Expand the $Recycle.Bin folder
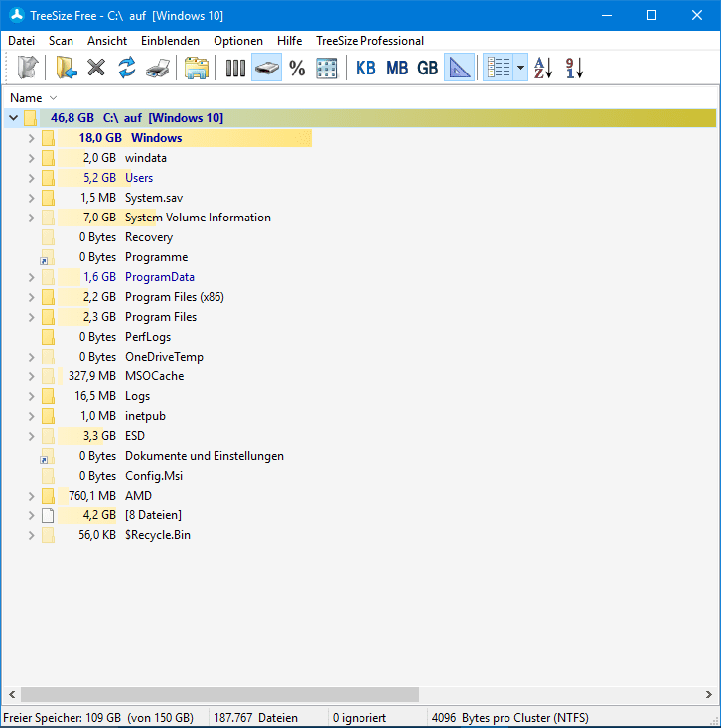Screen dimensions: 721x728 pyautogui.click(x=31, y=535)
